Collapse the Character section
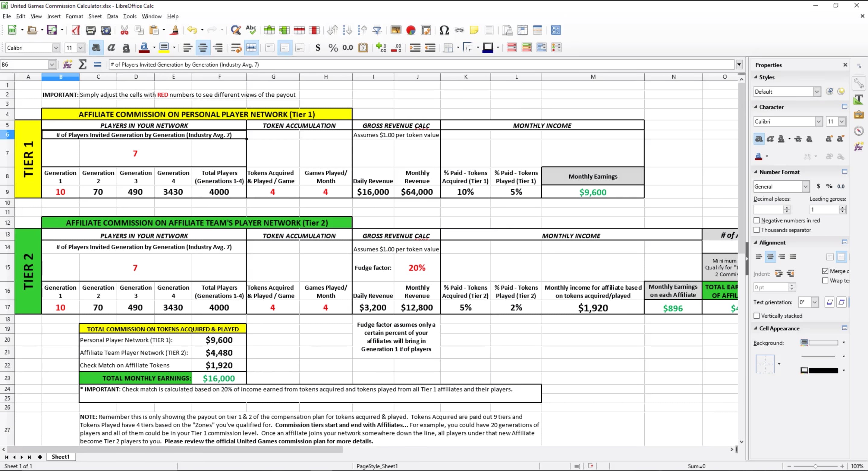Image resolution: width=868 pixels, height=471 pixels. (756, 107)
